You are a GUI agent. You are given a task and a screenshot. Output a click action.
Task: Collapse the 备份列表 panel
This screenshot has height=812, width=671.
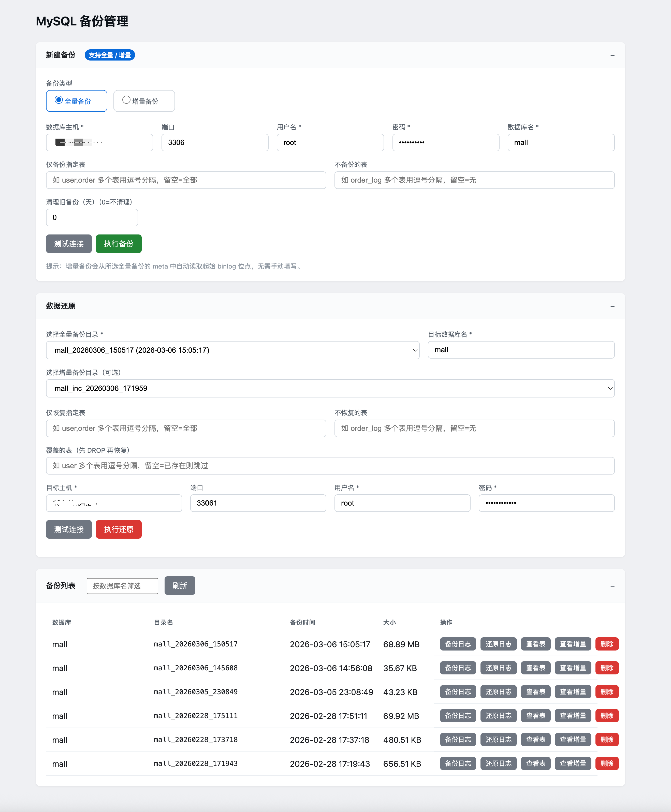[612, 586]
